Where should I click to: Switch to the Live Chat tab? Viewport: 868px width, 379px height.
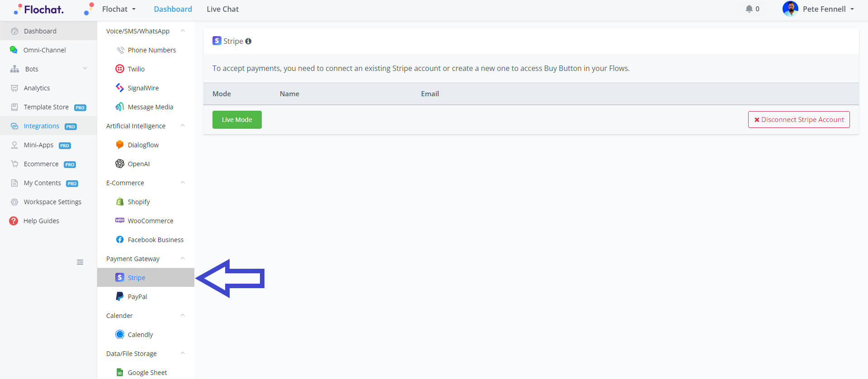pyautogui.click(x=222, y=9)
